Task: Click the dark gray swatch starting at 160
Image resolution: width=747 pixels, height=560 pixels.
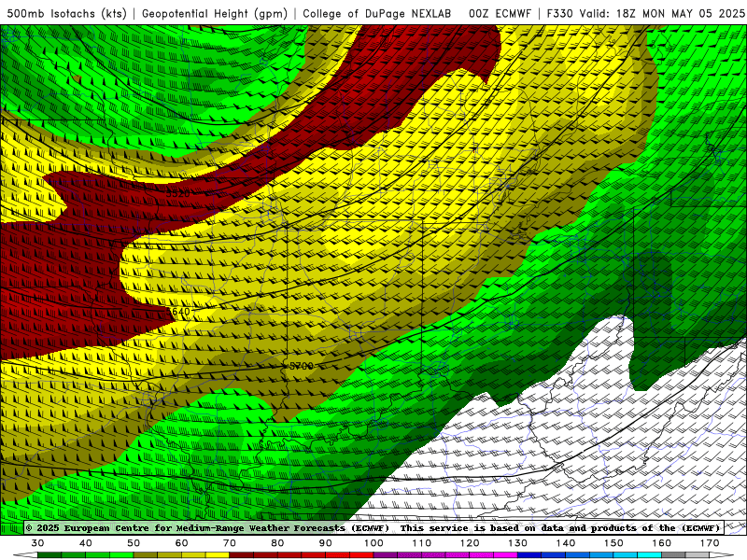Action: click(673, 555)
